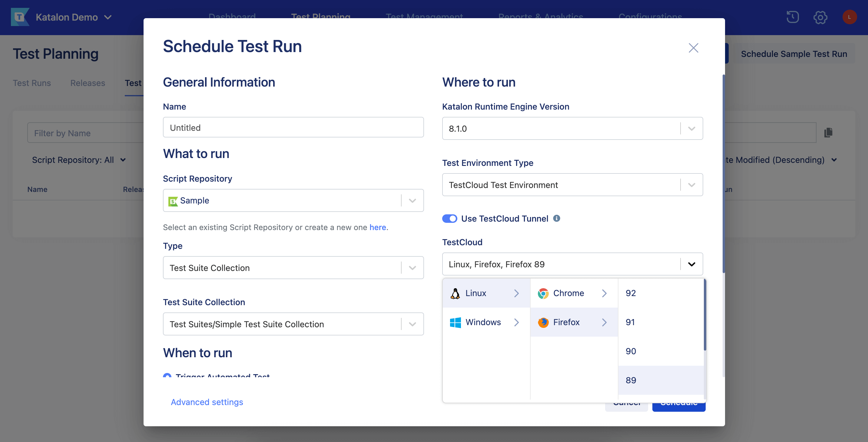The width and height of the screenshot is (868, 442).
Task: Click the dialog vertical scrollbar
Action: pos(724,173)
